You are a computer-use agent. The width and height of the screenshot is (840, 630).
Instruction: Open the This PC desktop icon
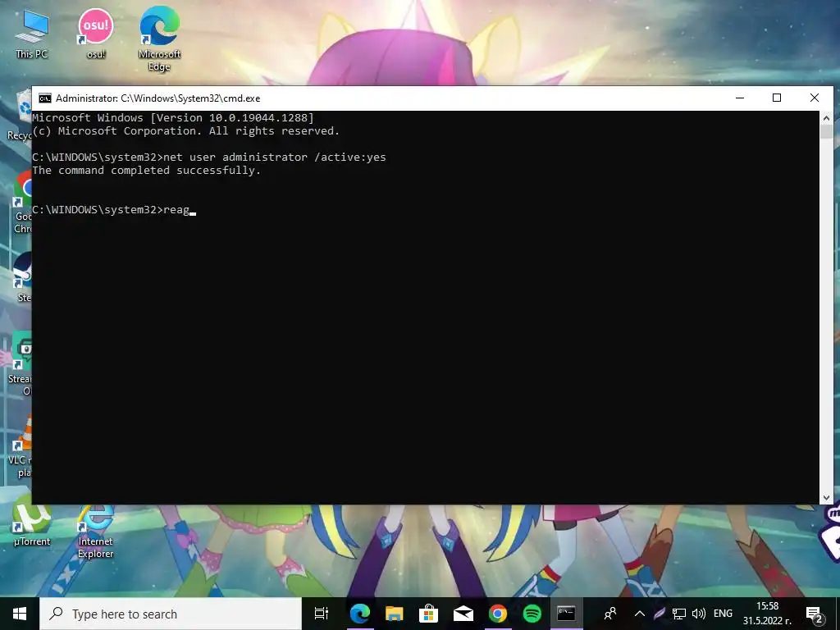coord(32,33)
